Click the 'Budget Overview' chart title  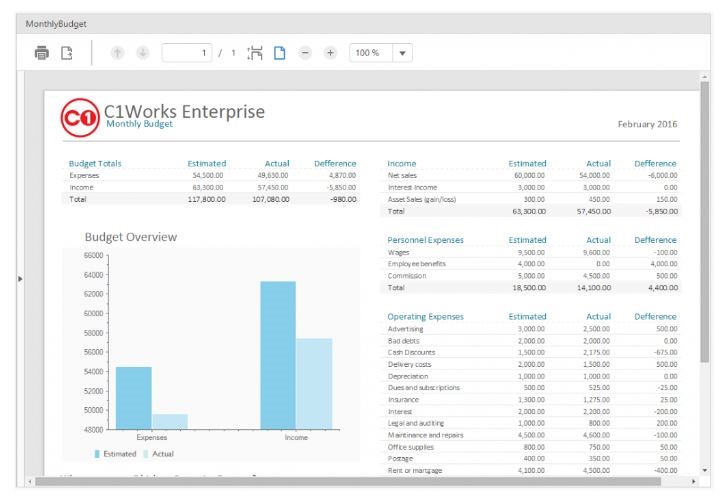(131, 237)
